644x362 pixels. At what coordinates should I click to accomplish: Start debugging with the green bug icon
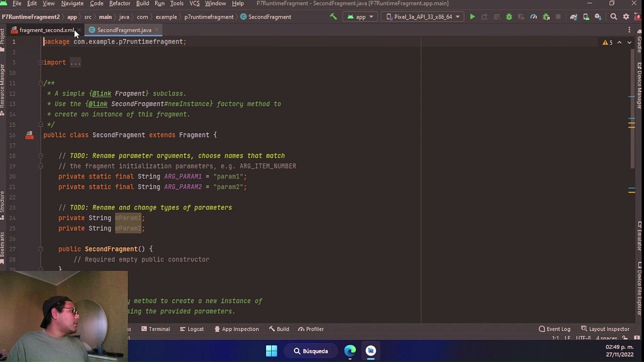pos(509,17)
